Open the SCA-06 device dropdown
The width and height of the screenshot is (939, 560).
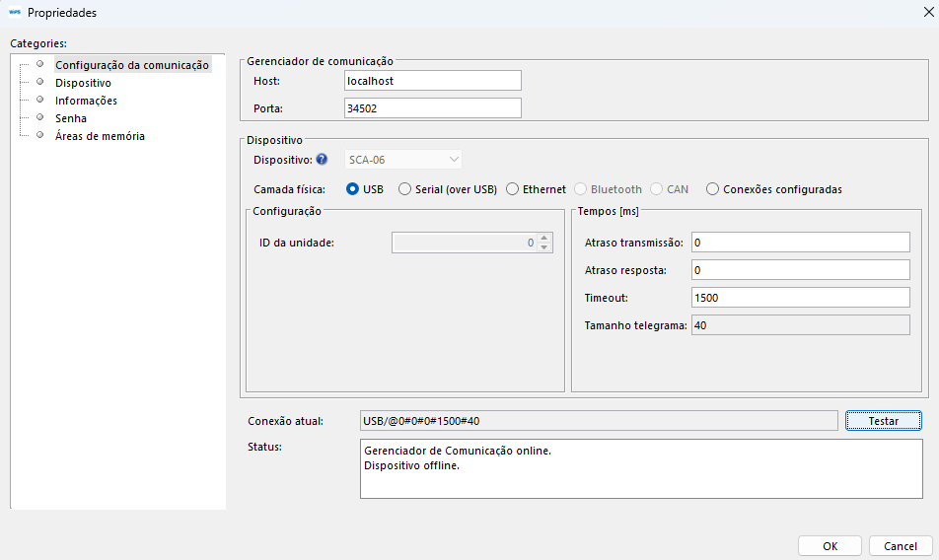pos(404,160)
